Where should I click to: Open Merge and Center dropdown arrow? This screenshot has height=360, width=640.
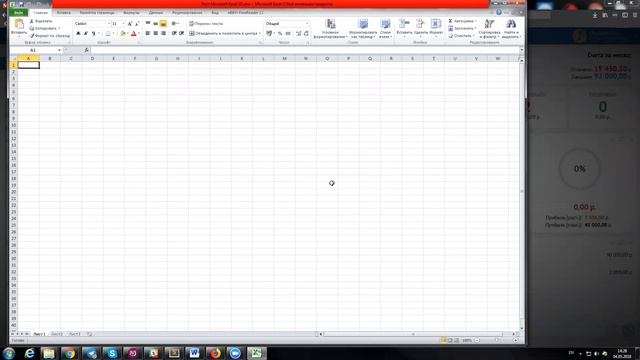click(x=260, y=33)
